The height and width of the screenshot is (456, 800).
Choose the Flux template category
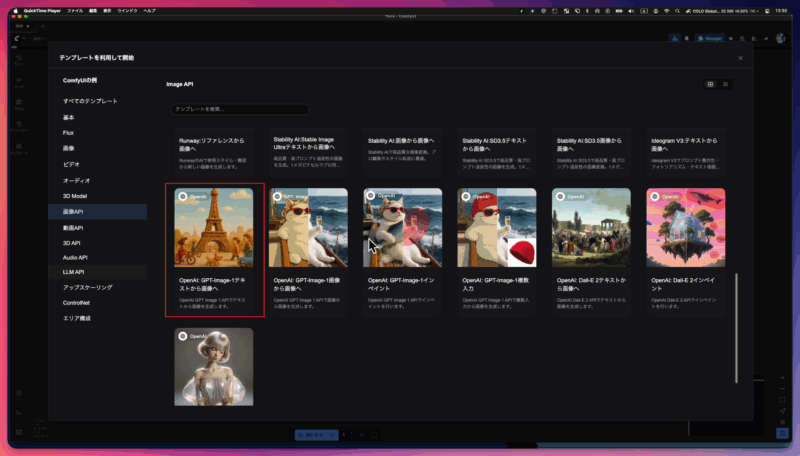(x=68, y=132)
